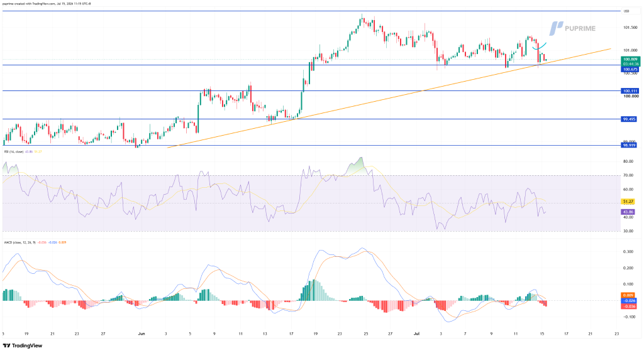Image resolution: width=644 pixels, height=353 pixels.
Task: Open the TradingView logo link
Action: (x=23, y=345)
